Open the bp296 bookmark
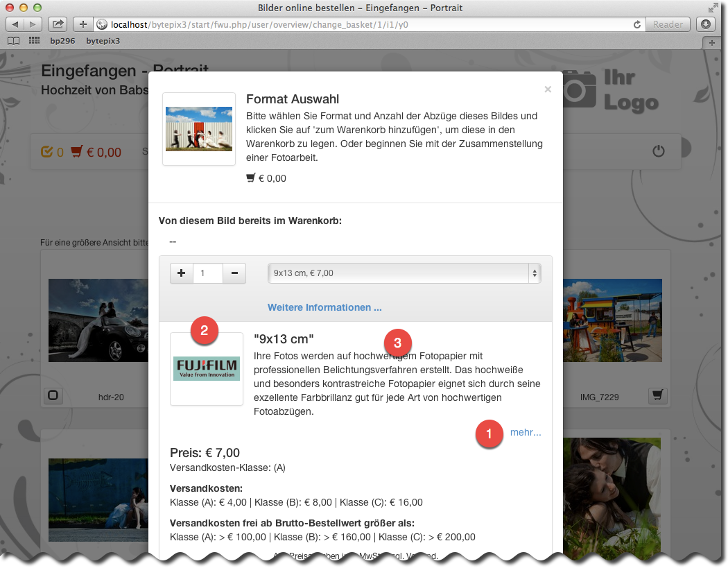The image size is (728, 584). [x=62, y=41]
